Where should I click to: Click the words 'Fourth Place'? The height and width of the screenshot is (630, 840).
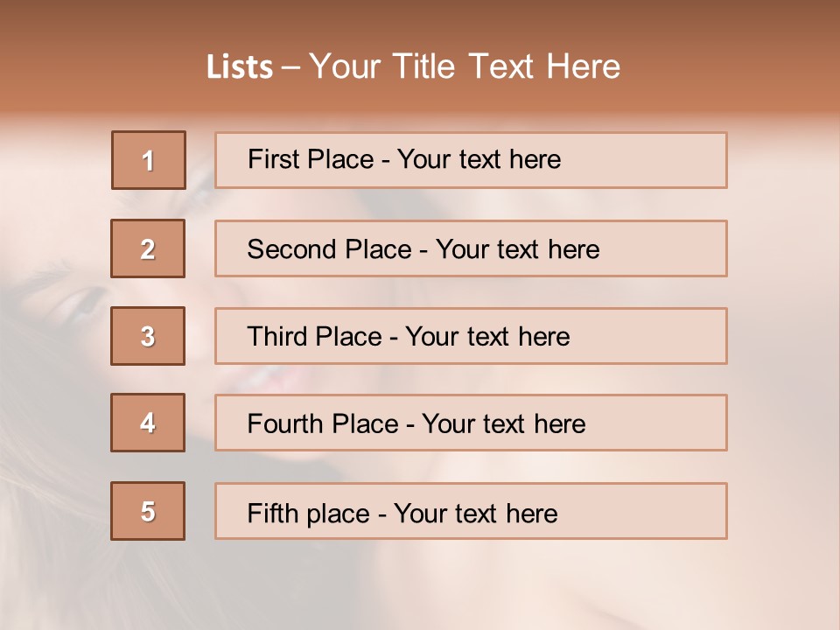pos(323,423)
